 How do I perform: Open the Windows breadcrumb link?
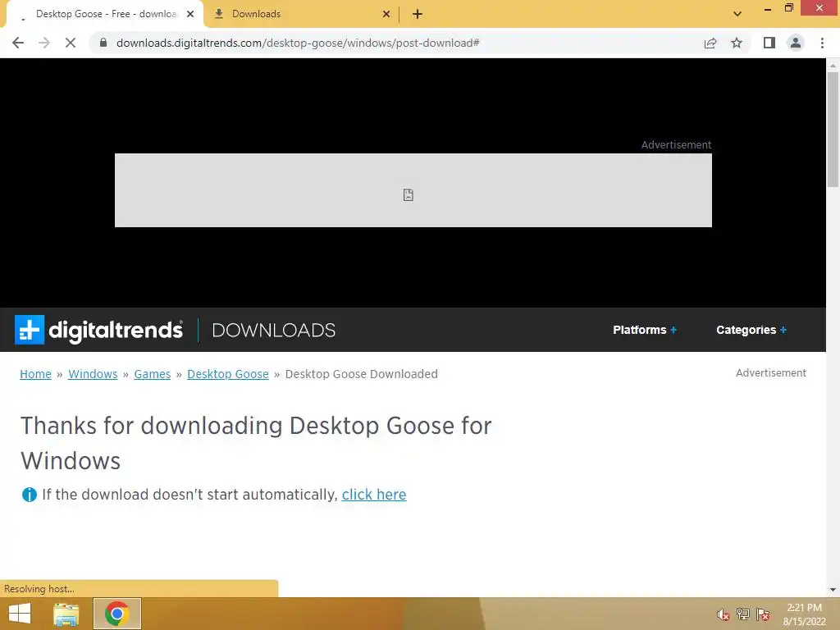(93, 374)
